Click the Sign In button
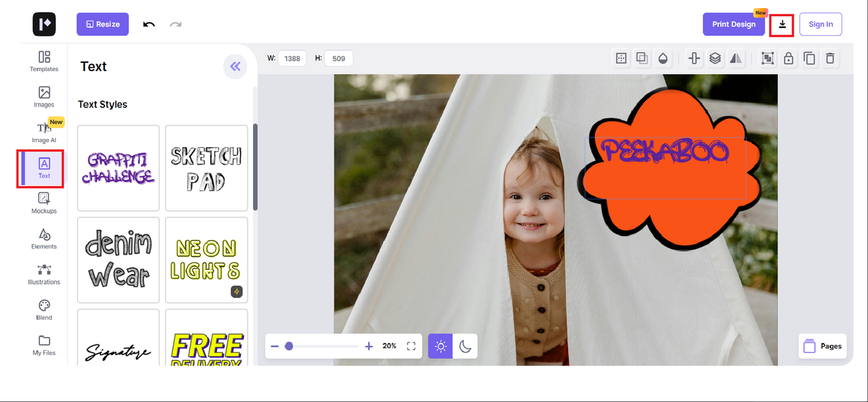This screenshot has height=402, width=868. click(x=821, y=24)
